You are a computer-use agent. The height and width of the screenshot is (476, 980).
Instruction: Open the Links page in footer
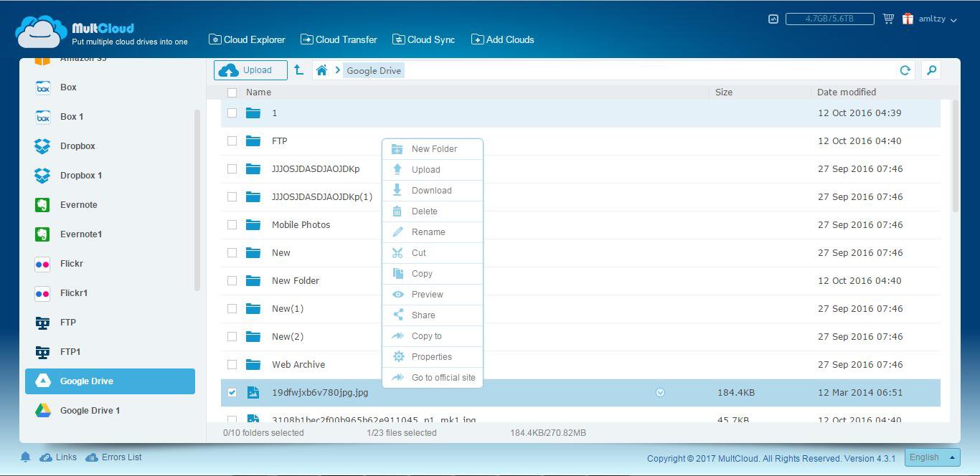pyautogui.click(x=58, y=457)
